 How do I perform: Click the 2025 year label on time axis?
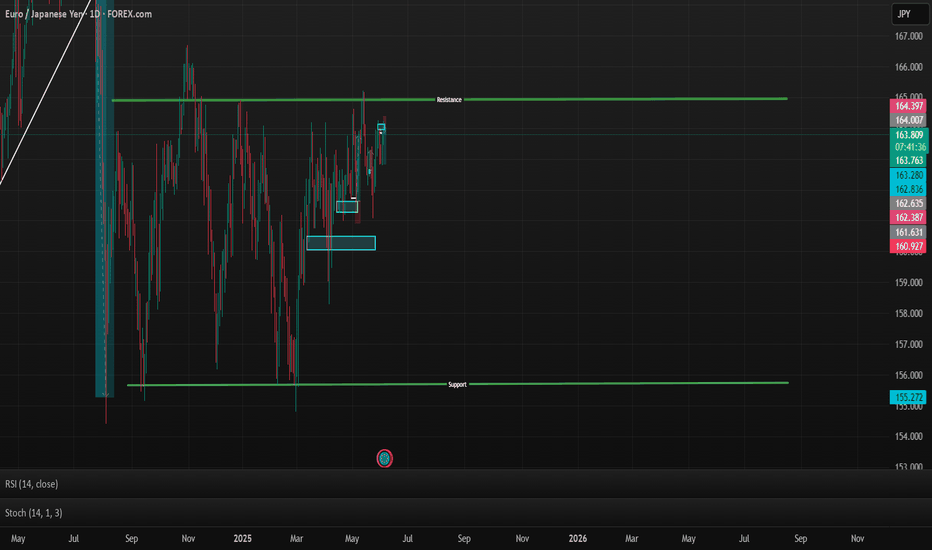[x=243, y=539]
